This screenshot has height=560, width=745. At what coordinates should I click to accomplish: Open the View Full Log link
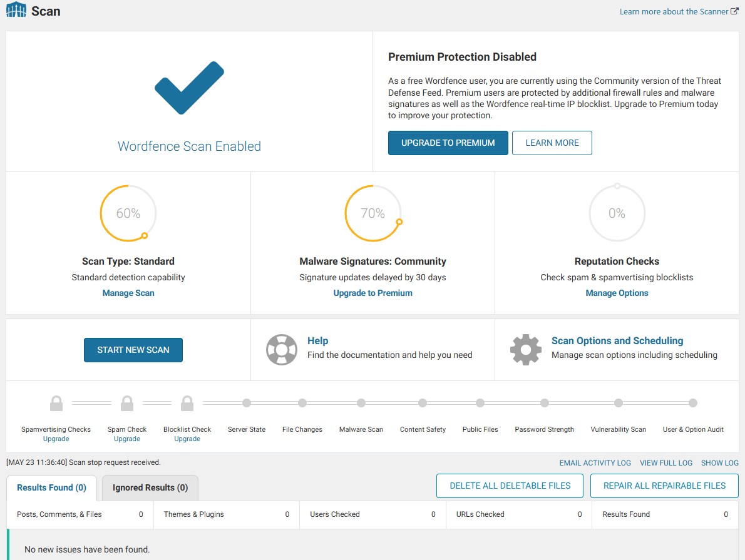tap(666, 463)
